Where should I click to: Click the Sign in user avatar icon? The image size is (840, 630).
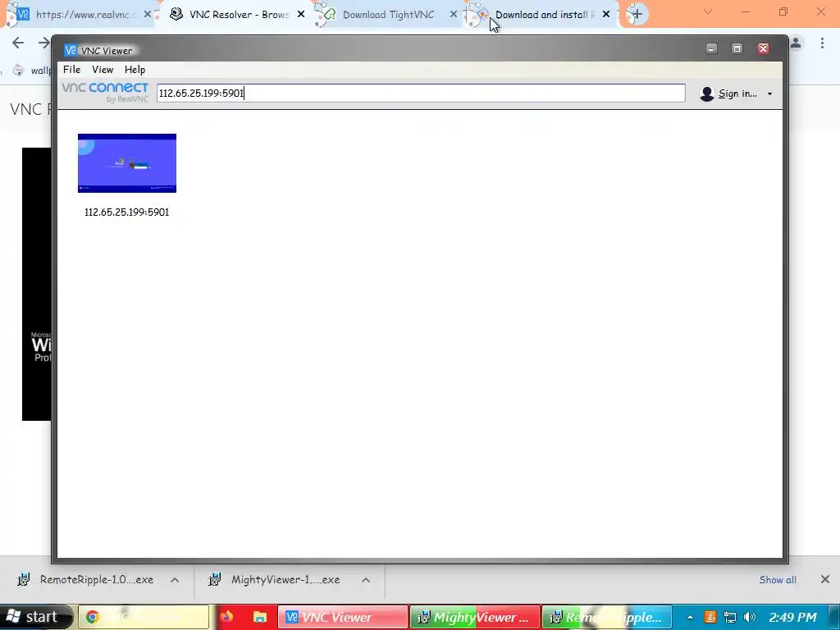point(707,94)
